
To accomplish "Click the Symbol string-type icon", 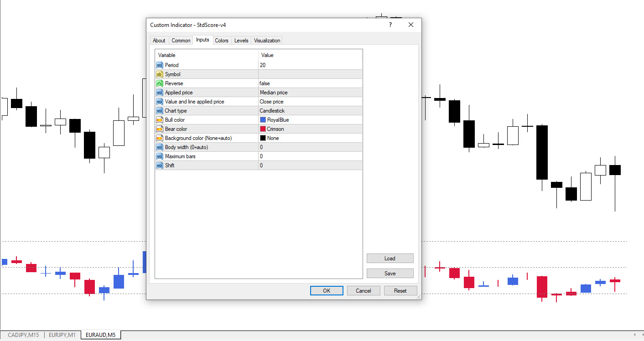I will point(159,74).
